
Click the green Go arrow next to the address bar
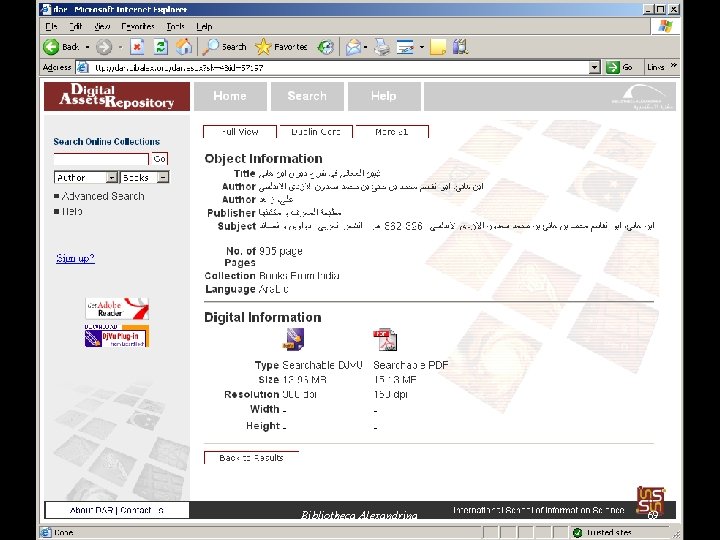[613, 68]
